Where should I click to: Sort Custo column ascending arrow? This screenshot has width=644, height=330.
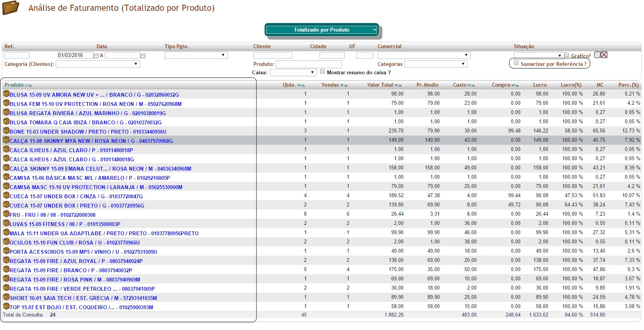[473, 85]
